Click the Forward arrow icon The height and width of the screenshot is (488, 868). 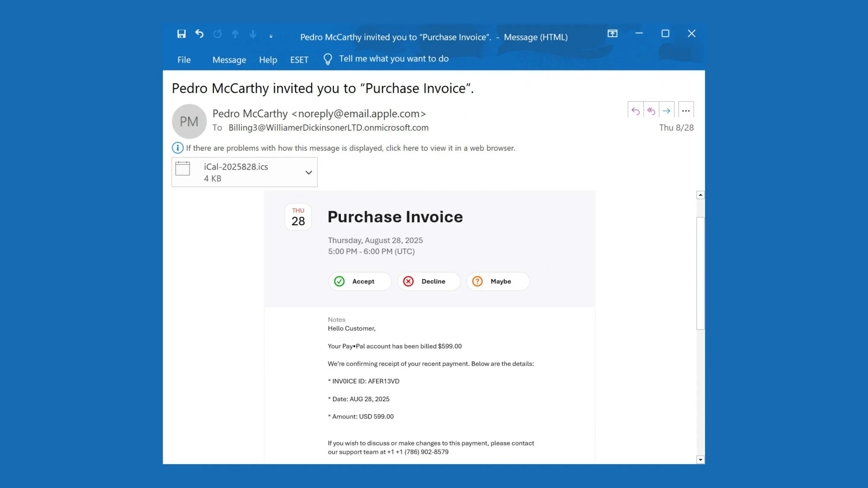click(666, 111)
